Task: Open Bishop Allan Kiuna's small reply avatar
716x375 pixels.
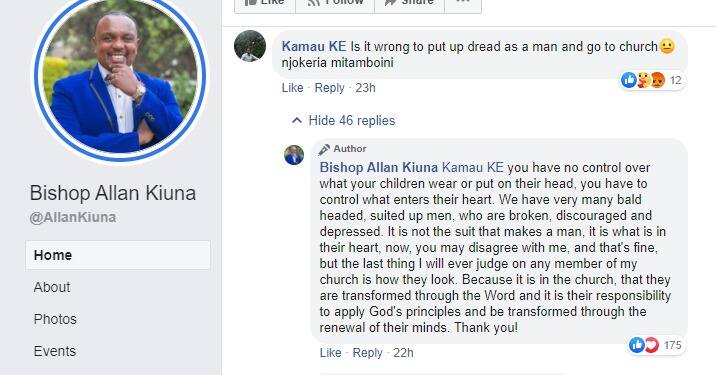Action: 294,155
